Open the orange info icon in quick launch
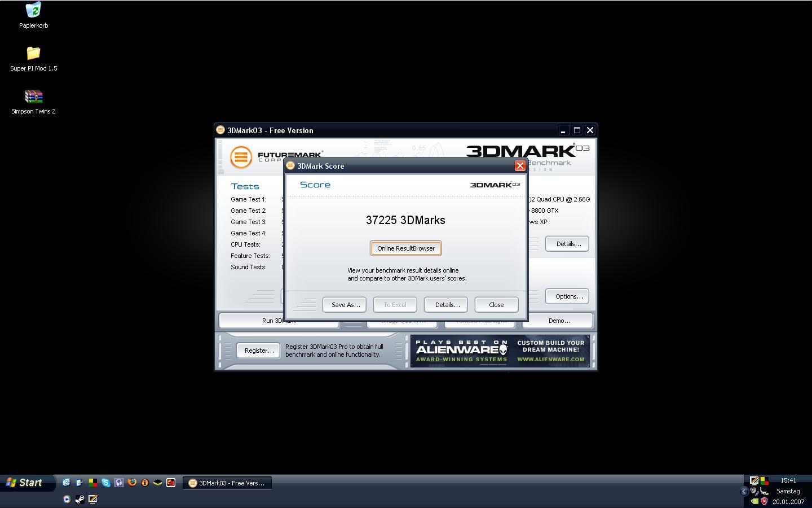812x508 pixels. pyautogui.click(x=145, y=483)
